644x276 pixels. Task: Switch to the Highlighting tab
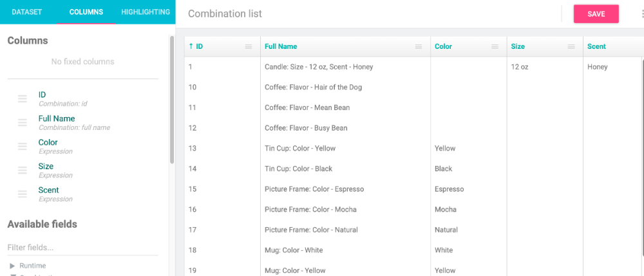(x=146, y=12)
